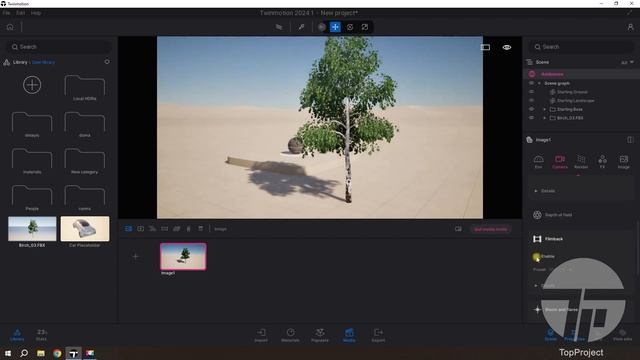Open the People folder in library
The height and width of the screenshot is (360, 640).
point(32,198)
